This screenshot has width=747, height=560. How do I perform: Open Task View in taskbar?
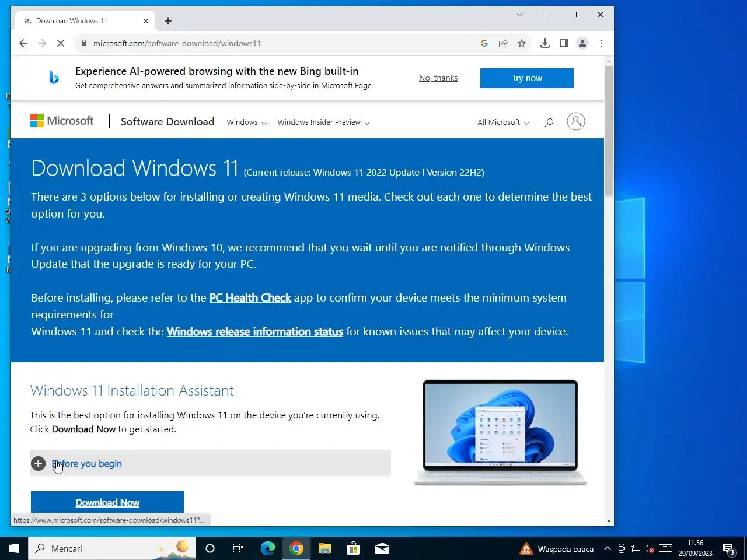tap(238, 548)
